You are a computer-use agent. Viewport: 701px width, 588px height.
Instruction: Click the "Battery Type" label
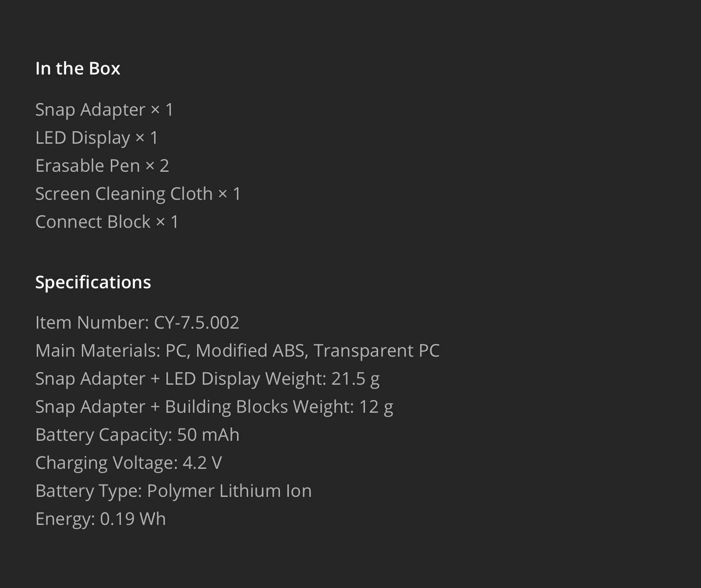(x=88, y=491)
